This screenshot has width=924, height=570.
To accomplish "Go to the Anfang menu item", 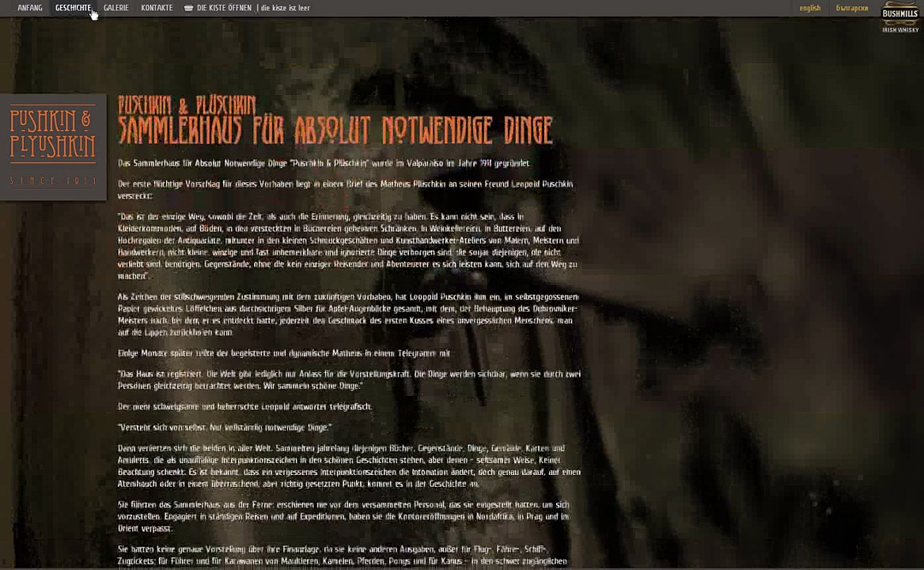I will coord(30,8).
